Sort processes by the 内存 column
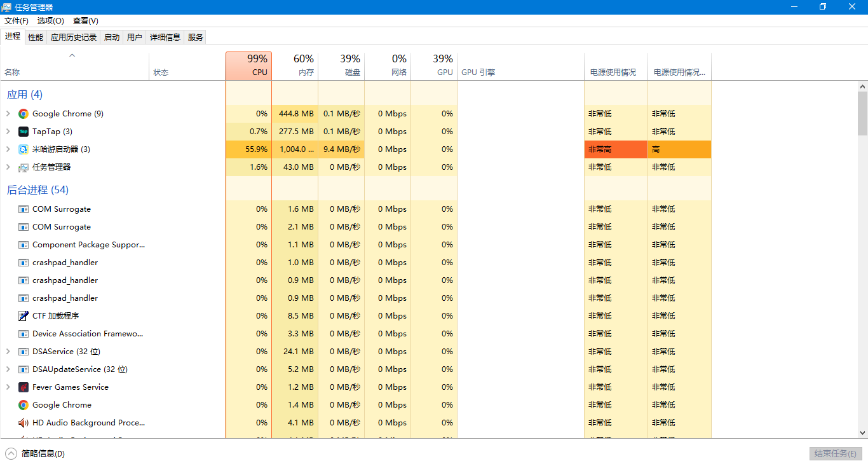The height and width of the screenshot is (468, 868). pyautogui.click(x=295, y=66)
